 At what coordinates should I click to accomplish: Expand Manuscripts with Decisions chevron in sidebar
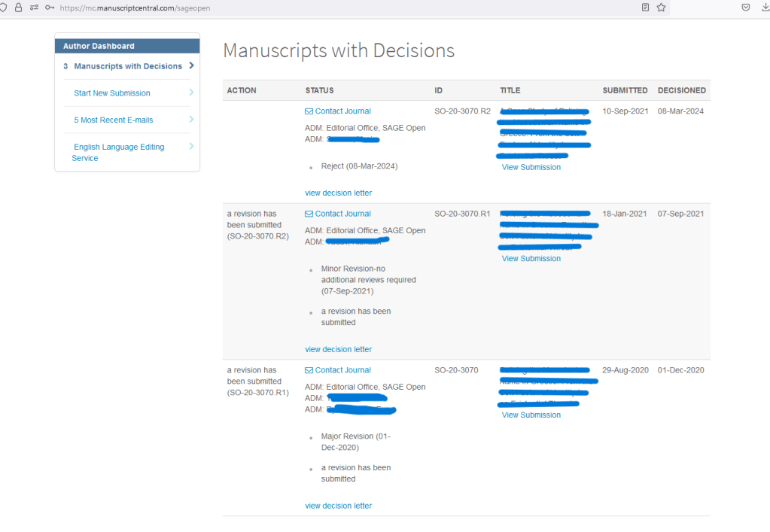coord(192,65)
